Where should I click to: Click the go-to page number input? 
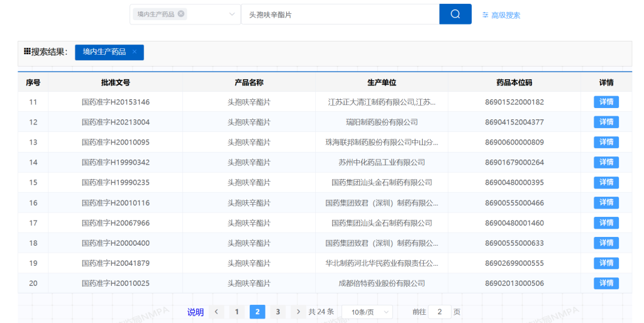click(439, 312)
